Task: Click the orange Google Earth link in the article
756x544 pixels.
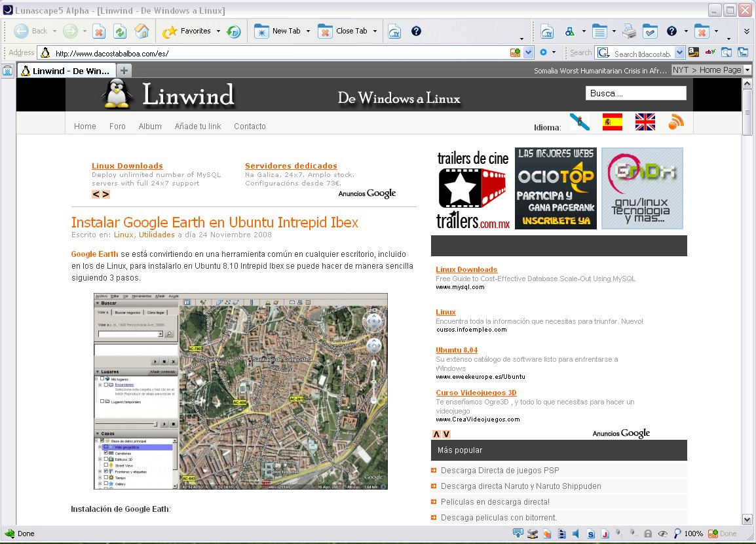Action: pos(94,254)
